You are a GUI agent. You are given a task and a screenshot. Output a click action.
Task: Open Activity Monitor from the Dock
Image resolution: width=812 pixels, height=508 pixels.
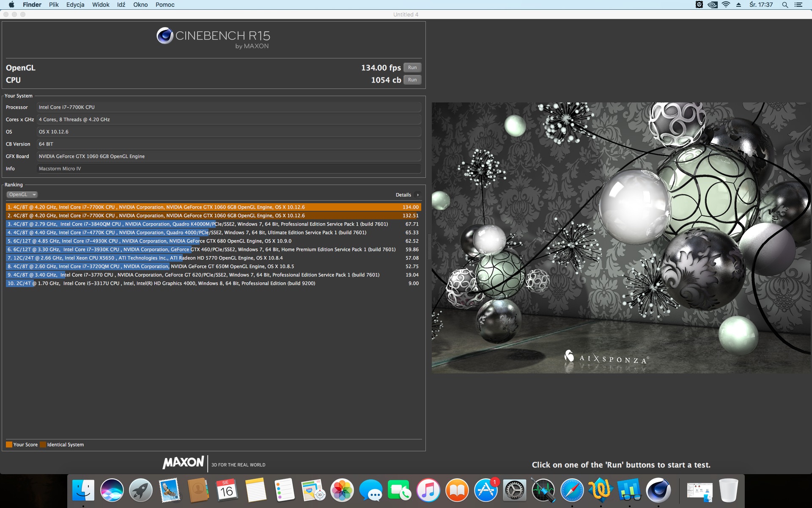point(543,491)
